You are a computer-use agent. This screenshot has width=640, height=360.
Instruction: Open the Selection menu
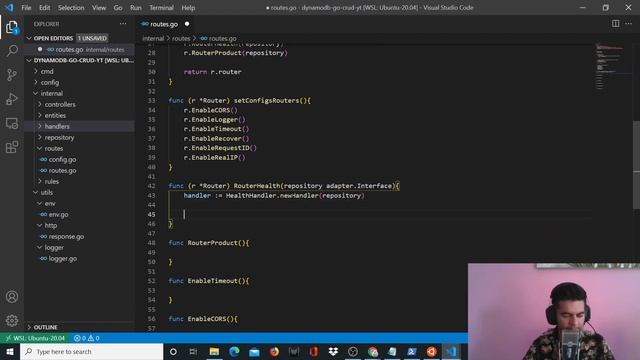pos(71,8)
